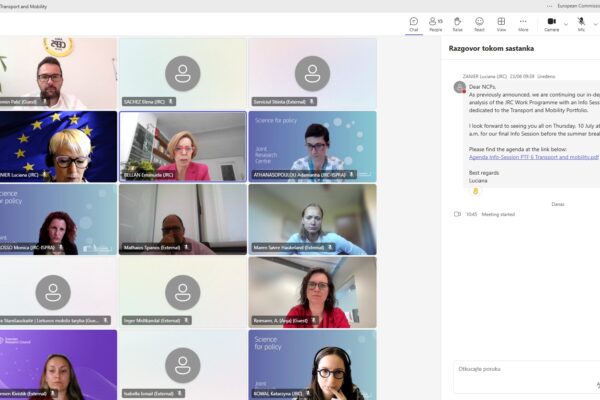Open More actions in meeting toolbar
Viewport: 600px width, 400px height.
[523, 22]
